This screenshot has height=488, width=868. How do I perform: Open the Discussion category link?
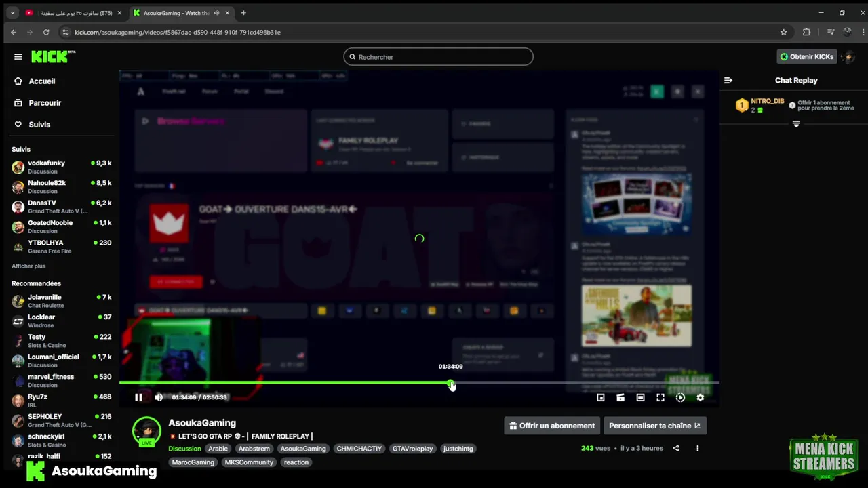pos(184,449)
